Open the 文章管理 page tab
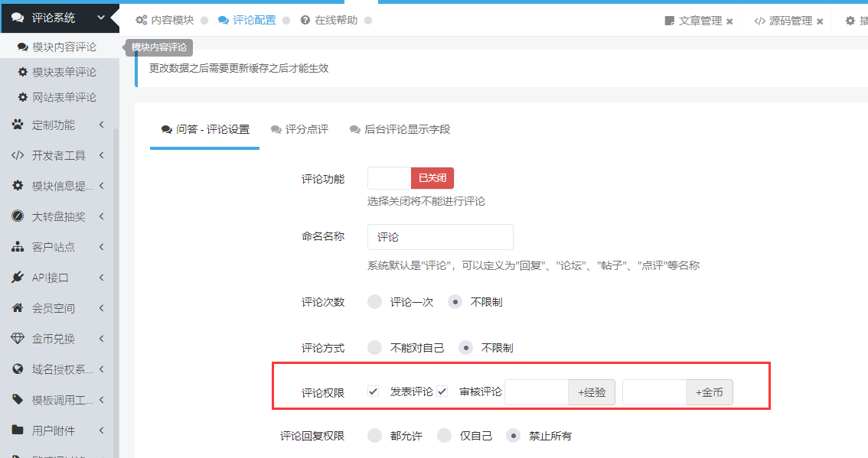This screenshot has width=868, height=458. [693, 21]
